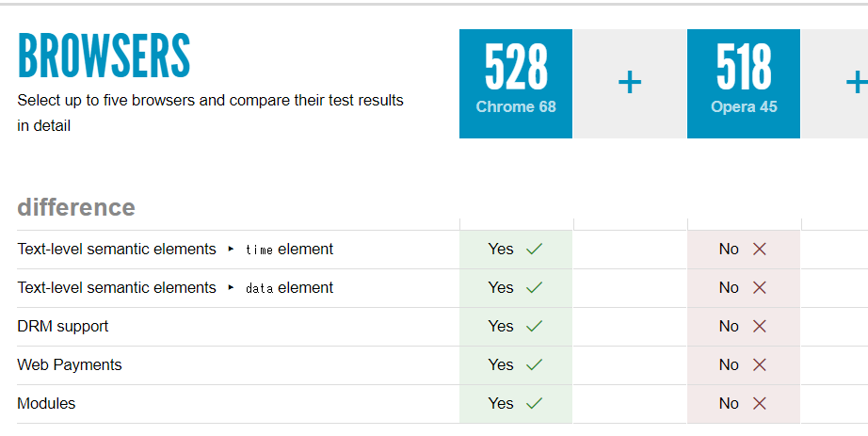Click green checkmark in time element row
868x436 pixels.
[535, 250]
